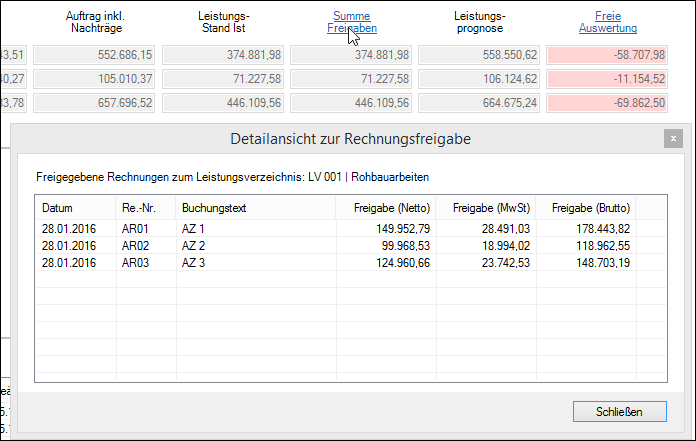The width and height of the screenshot is (696, 441).
Task: Click the Auftrag field showing 552.686,15
Action: pos(94,55)
